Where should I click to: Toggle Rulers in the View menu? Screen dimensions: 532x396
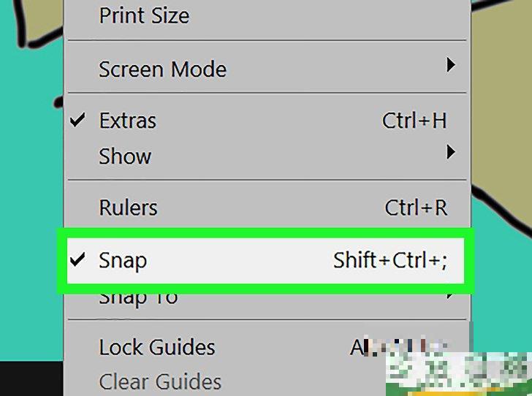click(128, 208)
